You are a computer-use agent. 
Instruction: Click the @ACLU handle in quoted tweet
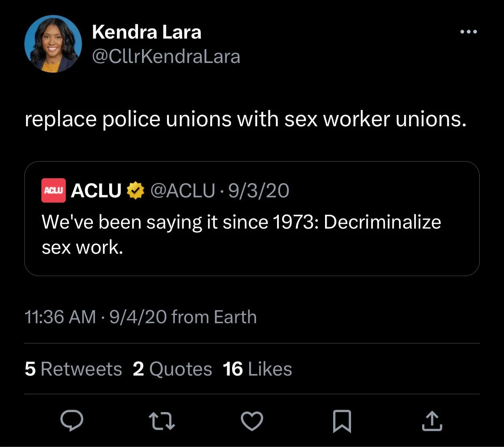click(183, 190)
